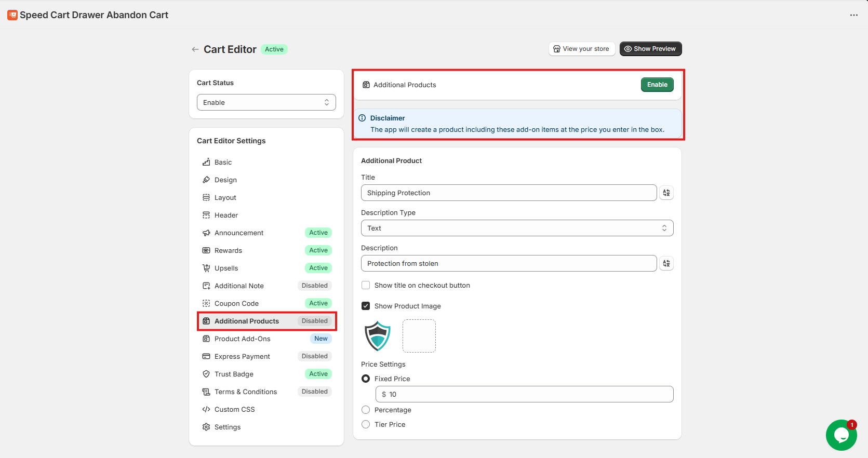The height and width of the screenshot is (458, 868).
Task: Select the Percentage price option
Action: click(x=366, y=410)
